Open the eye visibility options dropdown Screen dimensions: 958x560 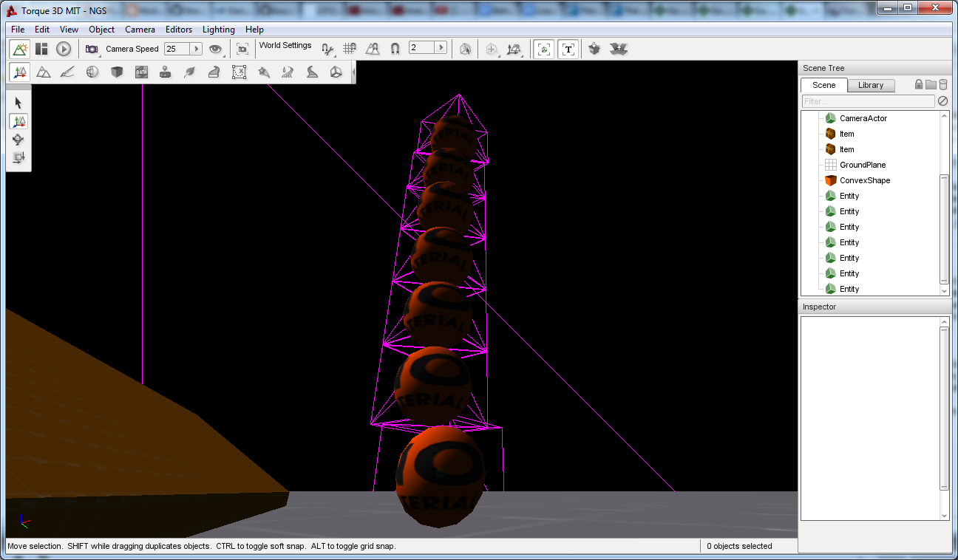point(216,49)
